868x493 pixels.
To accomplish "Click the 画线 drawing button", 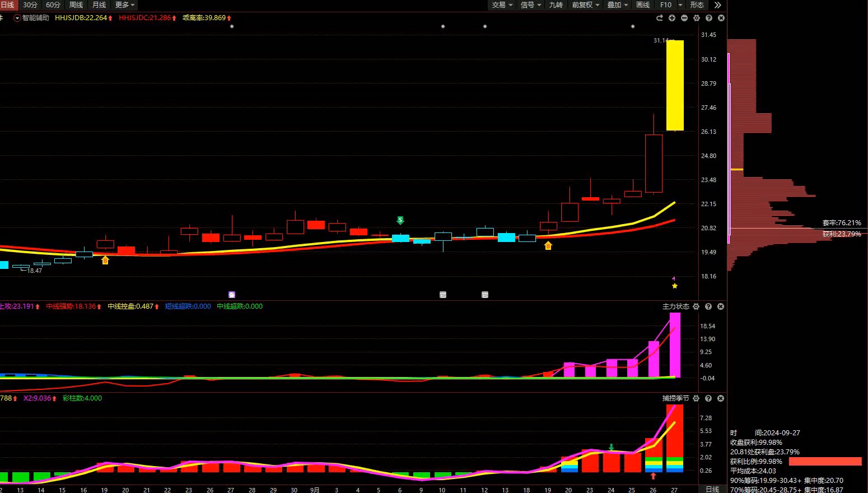I will click(643, 4).
